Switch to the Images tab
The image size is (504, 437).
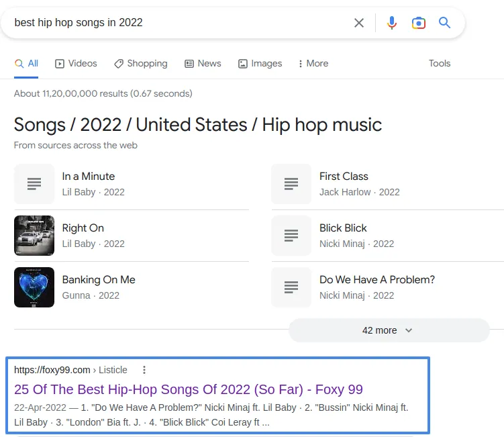pyautogui.click(x=260, y=63)
